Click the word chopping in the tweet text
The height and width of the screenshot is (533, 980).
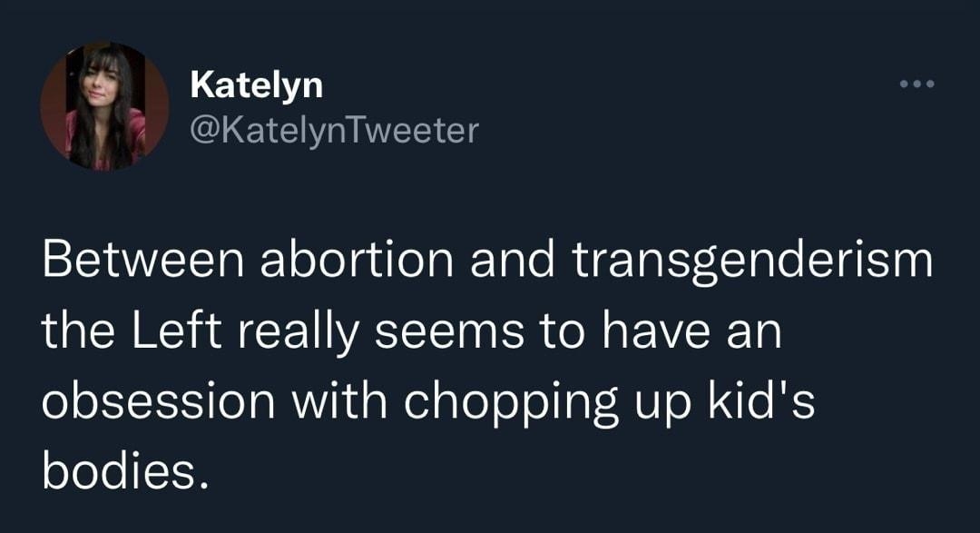(515, 401)
